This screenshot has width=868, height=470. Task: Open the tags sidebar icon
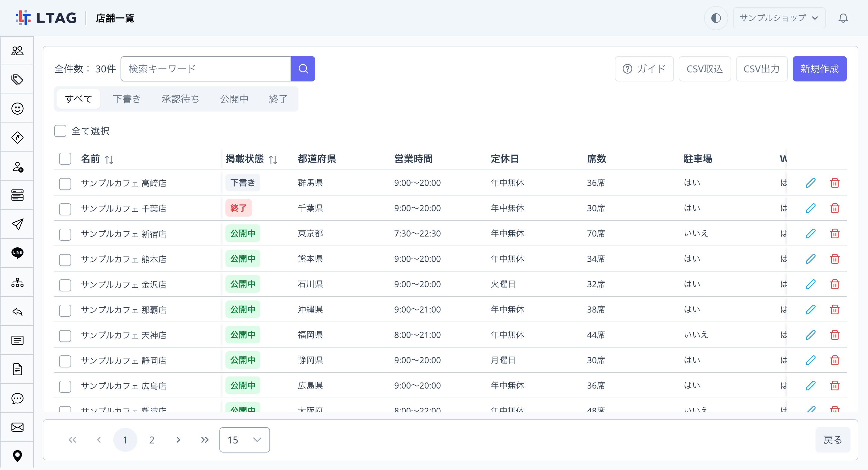coord(17,80)
